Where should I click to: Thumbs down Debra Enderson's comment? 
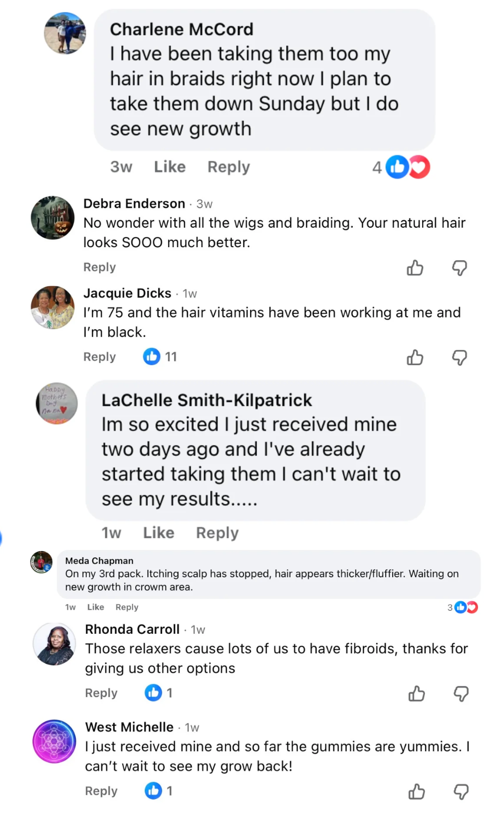tap(459, 268)
